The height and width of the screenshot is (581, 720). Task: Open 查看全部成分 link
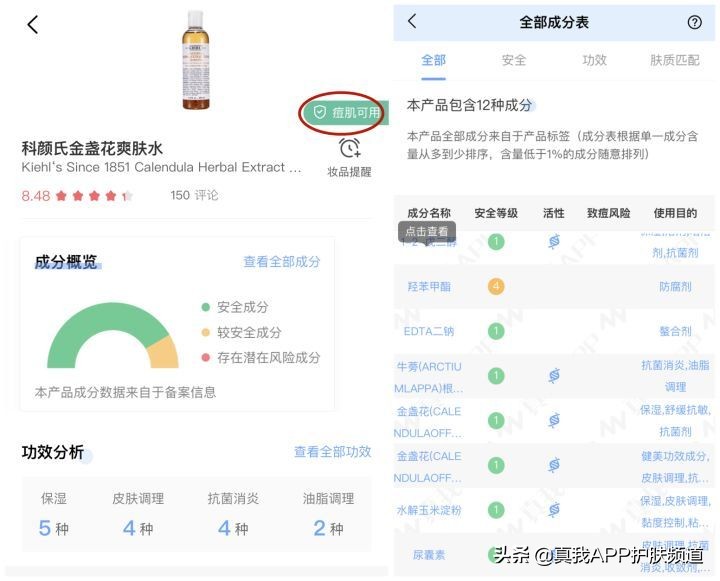click(281, 262)
